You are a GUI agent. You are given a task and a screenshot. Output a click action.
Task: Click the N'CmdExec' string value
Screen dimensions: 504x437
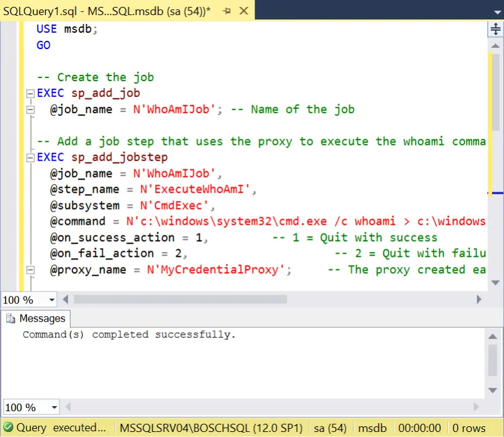174,206
